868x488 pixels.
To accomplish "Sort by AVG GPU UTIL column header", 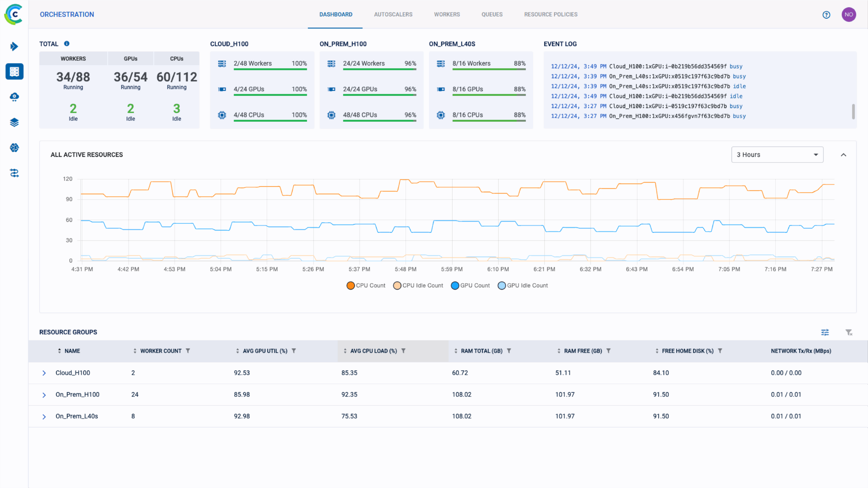I will click(x=265, y=351).
